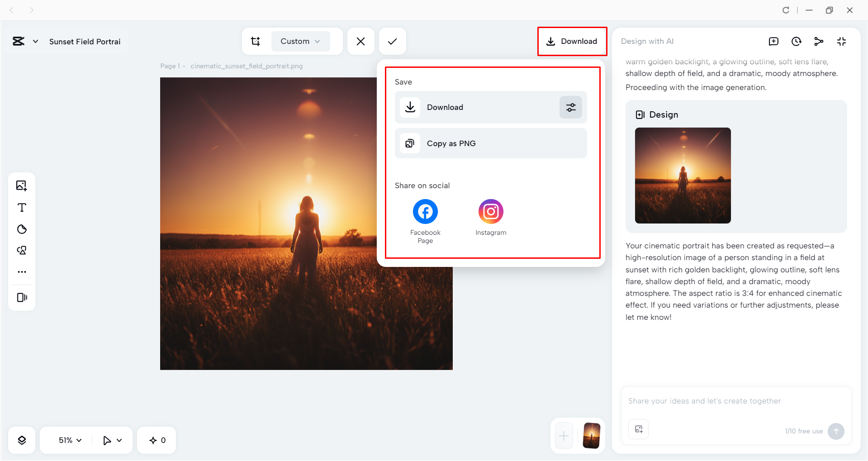Choose Download in the Save menu
This screenshot has height=461, width=868.
coord(476,107)
